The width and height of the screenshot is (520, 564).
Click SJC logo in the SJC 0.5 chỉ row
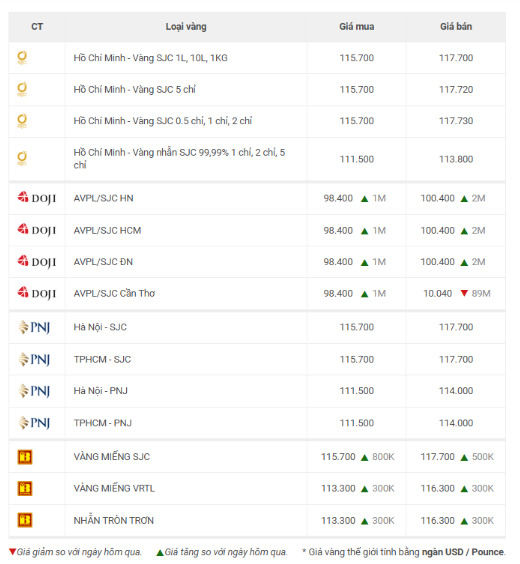click(22, 121)
